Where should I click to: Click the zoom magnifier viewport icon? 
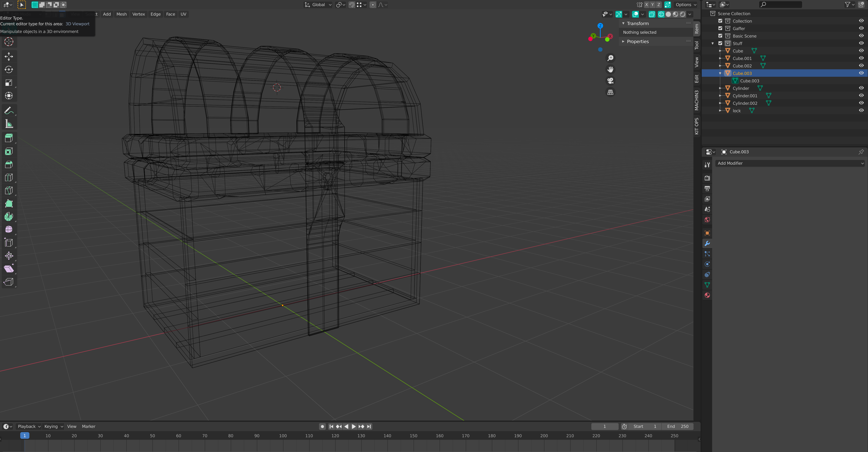[x=610, y=58]
